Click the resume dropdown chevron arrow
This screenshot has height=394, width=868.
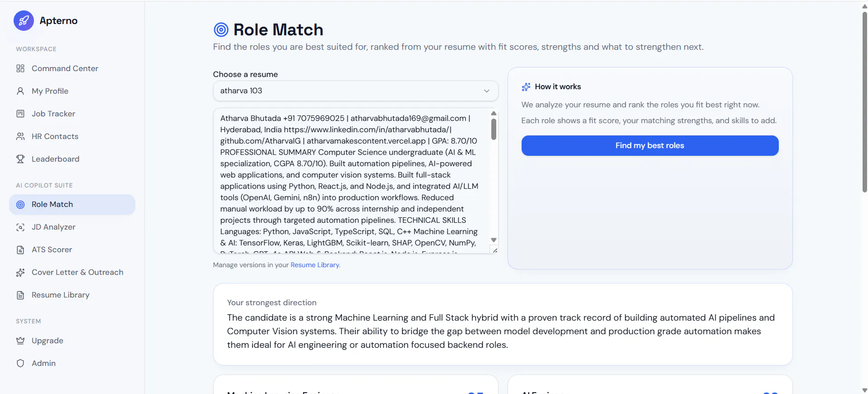pyautogui.click(x=487, y=91)
